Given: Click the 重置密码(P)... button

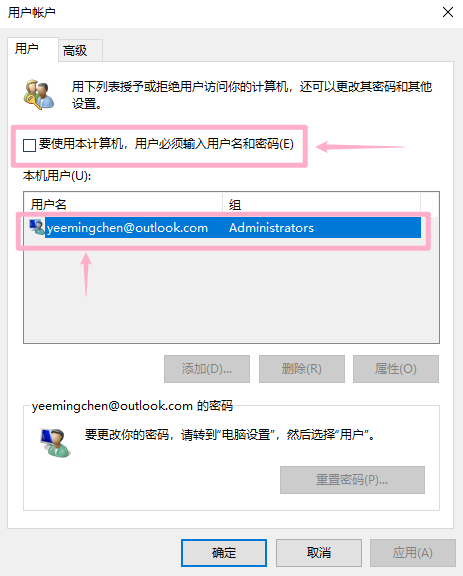Looking at the screenshot, I should click(352, 480).
